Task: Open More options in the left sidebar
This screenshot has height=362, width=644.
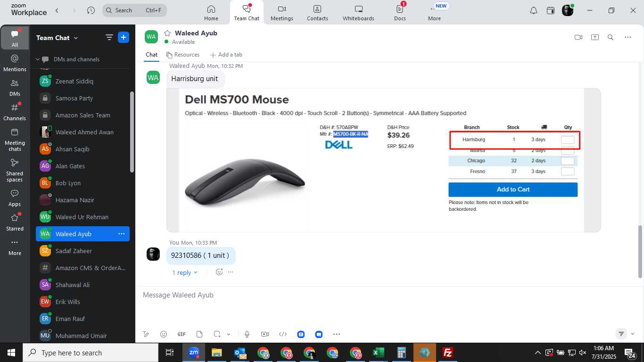Action: point(15,247)
